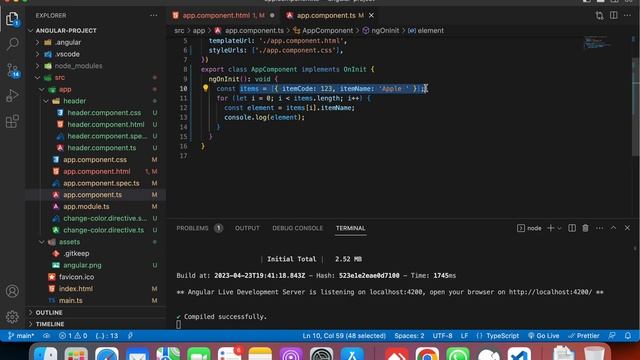Screen dimensions: 640x360
Task: Expand the TIMELINE section
Action: tap(96, 324)
